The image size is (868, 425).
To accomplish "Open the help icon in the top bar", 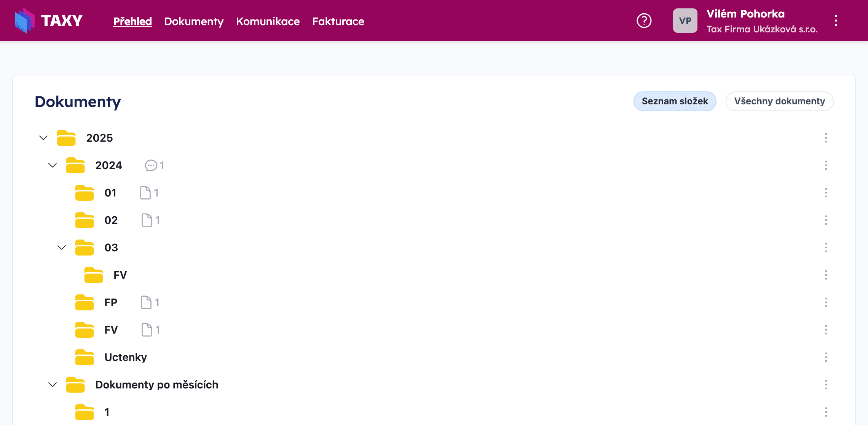I will [644, 21].
